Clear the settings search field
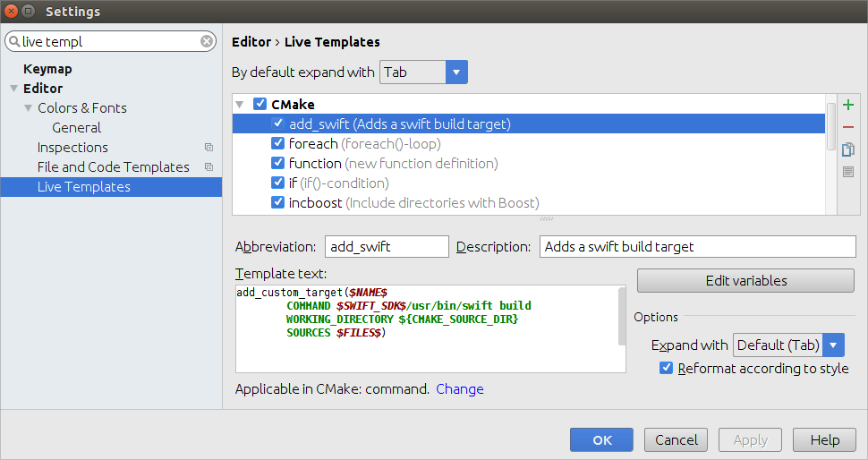Screen dimensions: 868x460 pyautogui.click(x=207, y=41)
